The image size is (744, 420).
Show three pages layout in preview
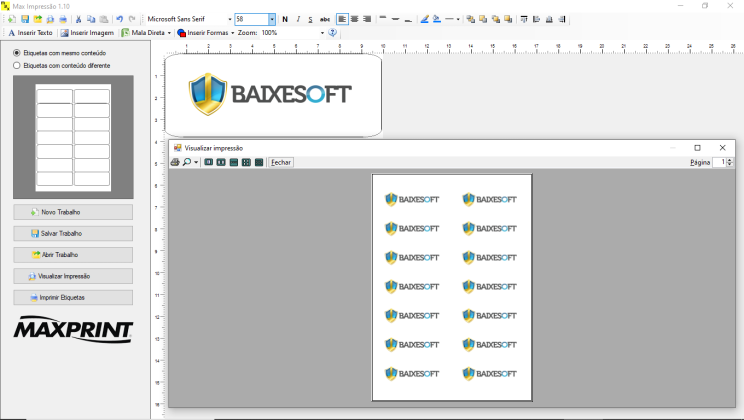[233, 162]
